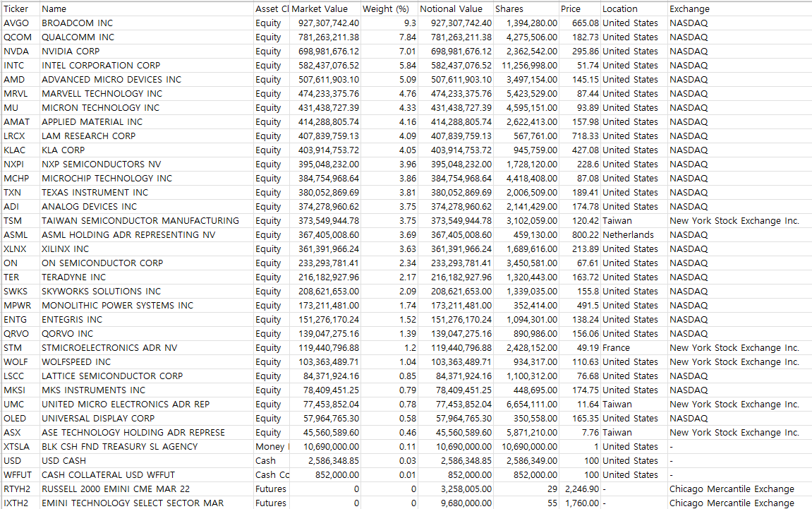Click the Netherlands location cell
The height and width of the screenshot is (509, 812).
(634, 235)
